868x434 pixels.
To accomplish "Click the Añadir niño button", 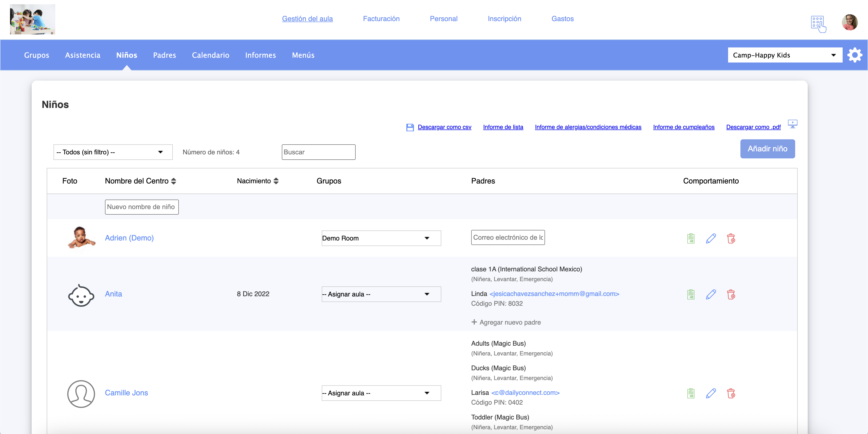I will [767, 149].
